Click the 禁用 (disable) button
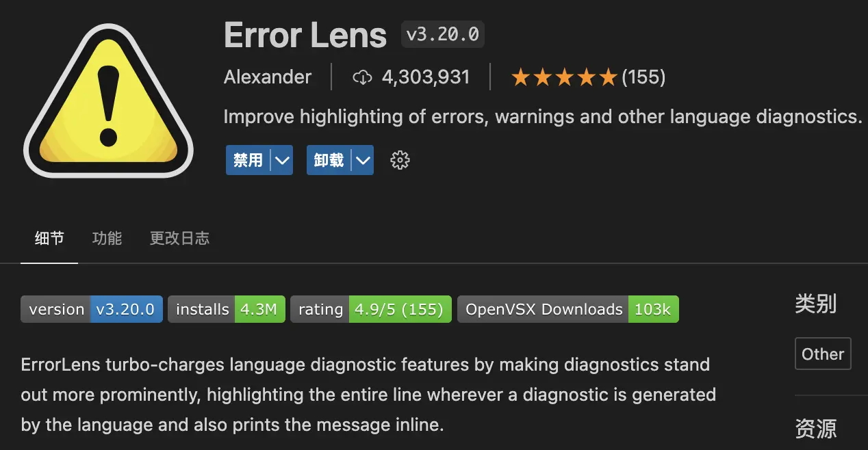 pyautogui.click(x=248, y=160)
